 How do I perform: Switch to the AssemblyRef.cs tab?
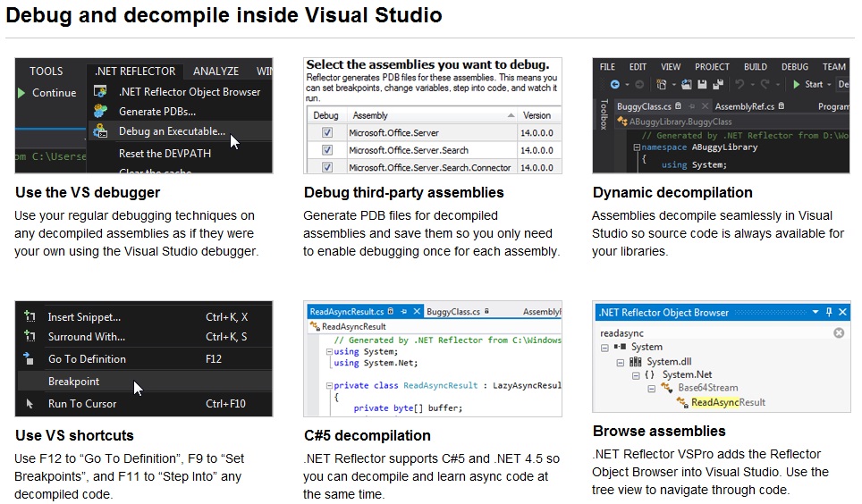pos(744,106)
